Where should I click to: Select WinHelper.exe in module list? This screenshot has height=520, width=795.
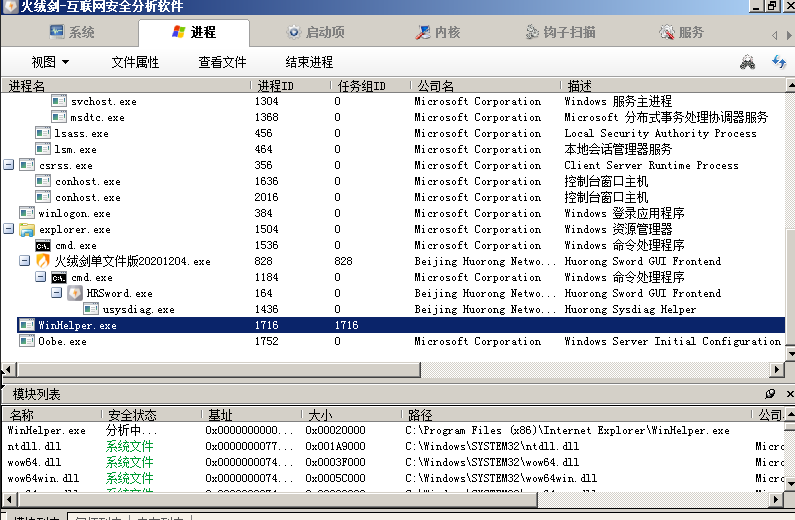pyautogui.click(x=393, y=430)
